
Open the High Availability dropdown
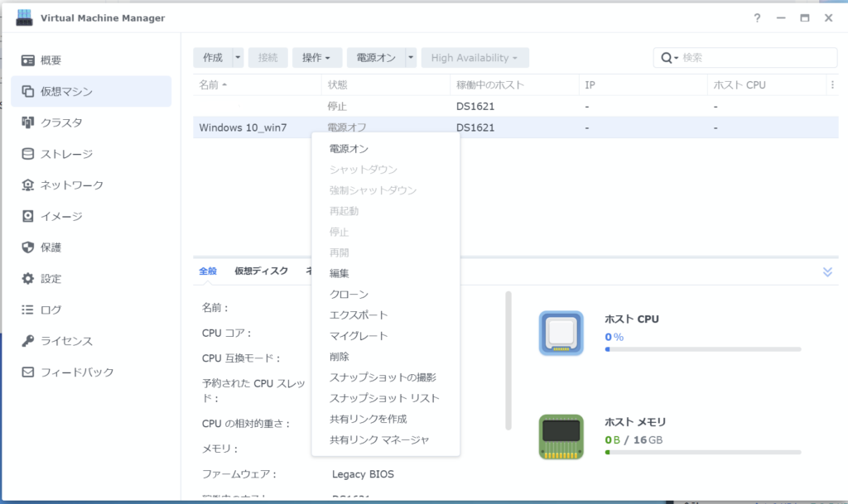(x=475, y=58)
